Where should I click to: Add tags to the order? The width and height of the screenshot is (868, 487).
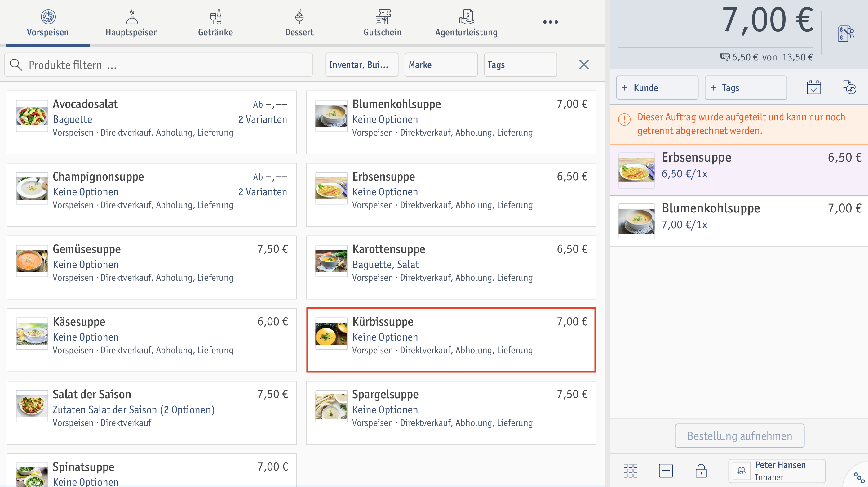[x=746, y=88]
